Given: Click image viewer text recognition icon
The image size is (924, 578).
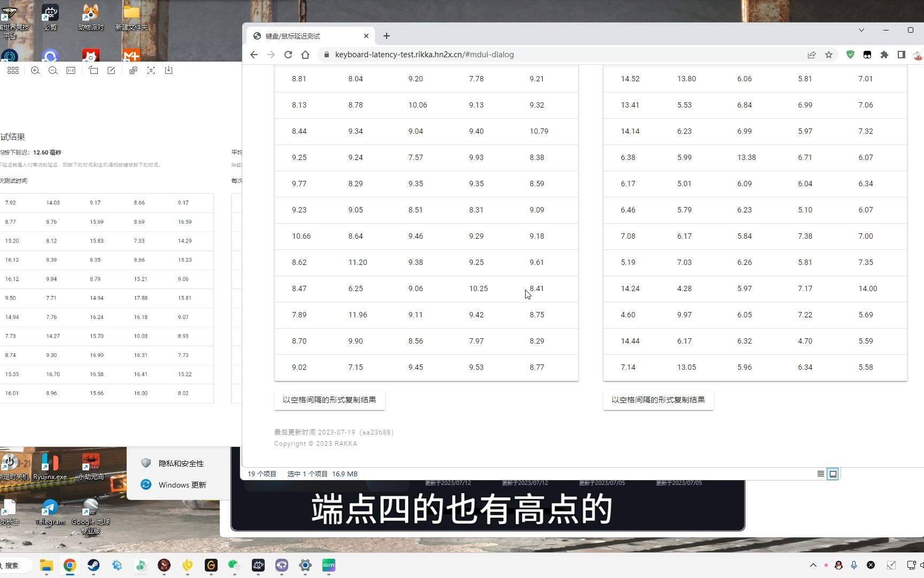Looking at the screenshot, I should click(151, 71).
